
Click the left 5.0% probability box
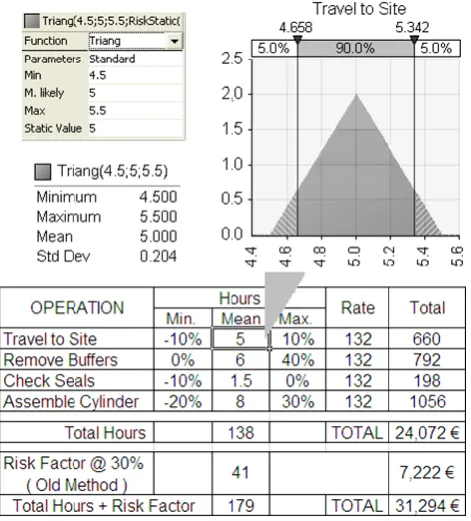click(x=274, y=49)
